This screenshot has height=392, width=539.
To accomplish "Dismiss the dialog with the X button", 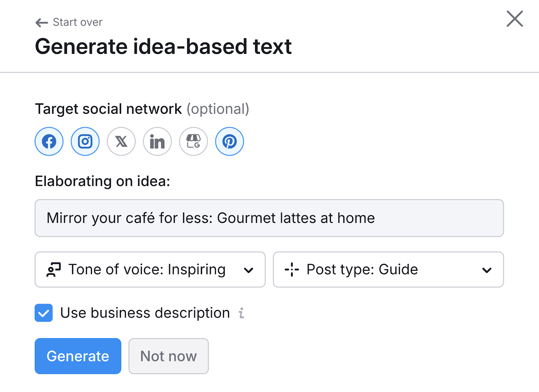I will point(514,19).
